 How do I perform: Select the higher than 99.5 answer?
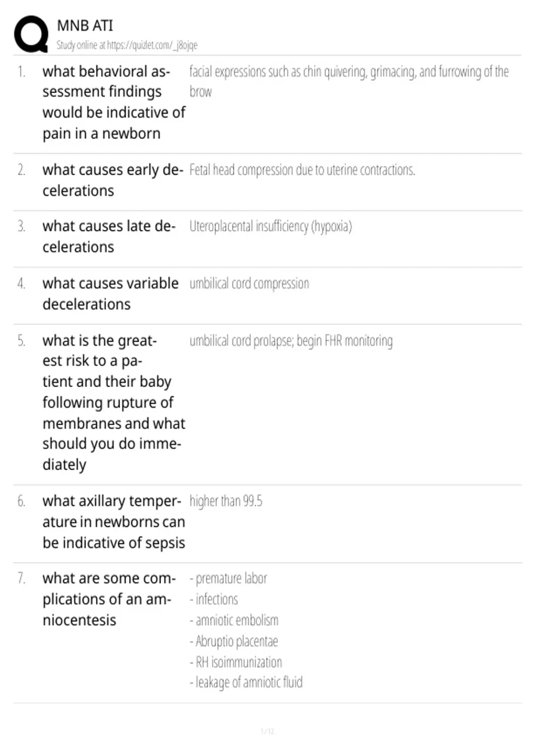[x=226, y=501]
